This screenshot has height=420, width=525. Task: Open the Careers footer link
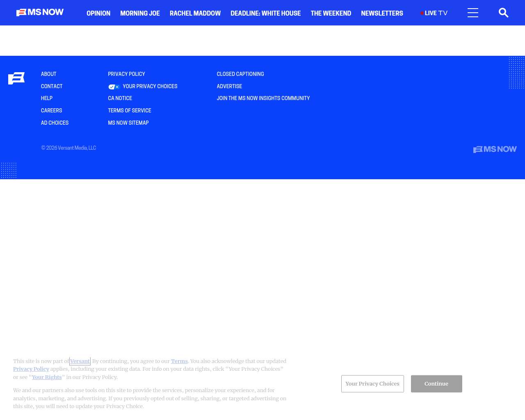52,111
